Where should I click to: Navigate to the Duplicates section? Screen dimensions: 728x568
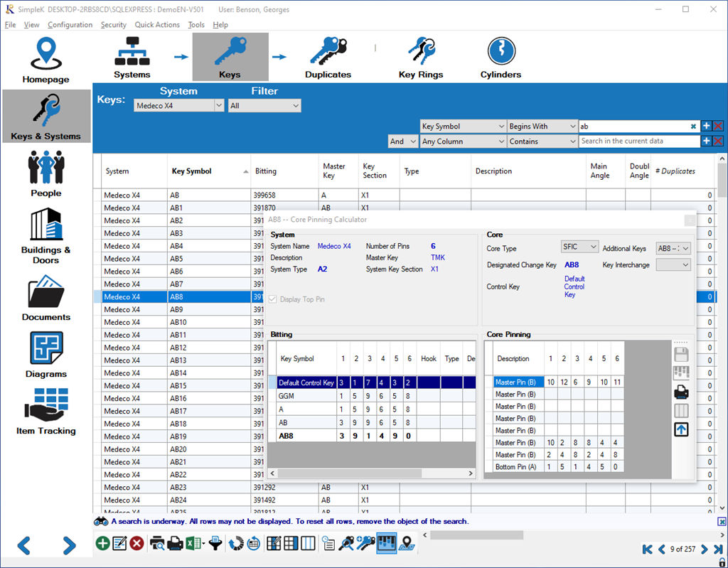(x=327, y=57)
